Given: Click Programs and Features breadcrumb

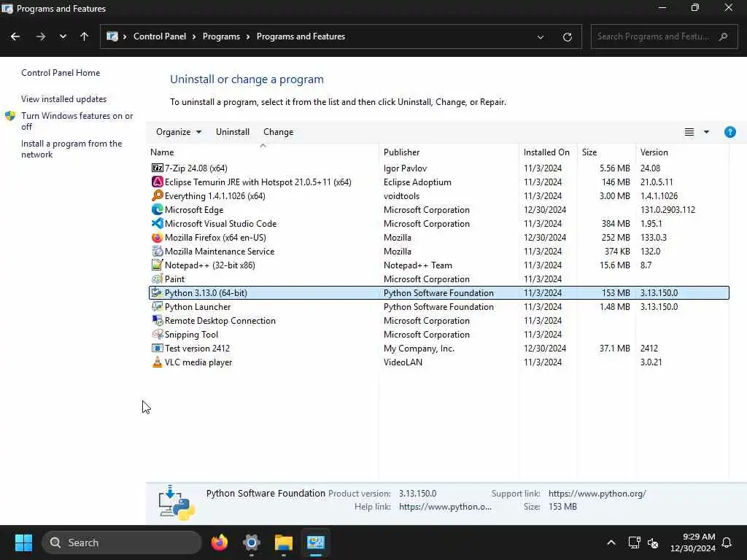Looking at the screenshot, I should coord(301,36).
